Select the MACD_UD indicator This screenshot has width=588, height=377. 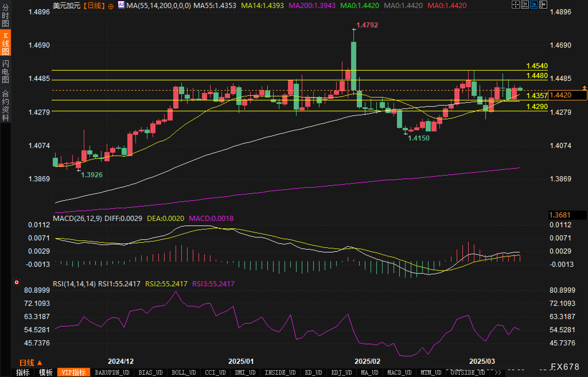point(399,372)
